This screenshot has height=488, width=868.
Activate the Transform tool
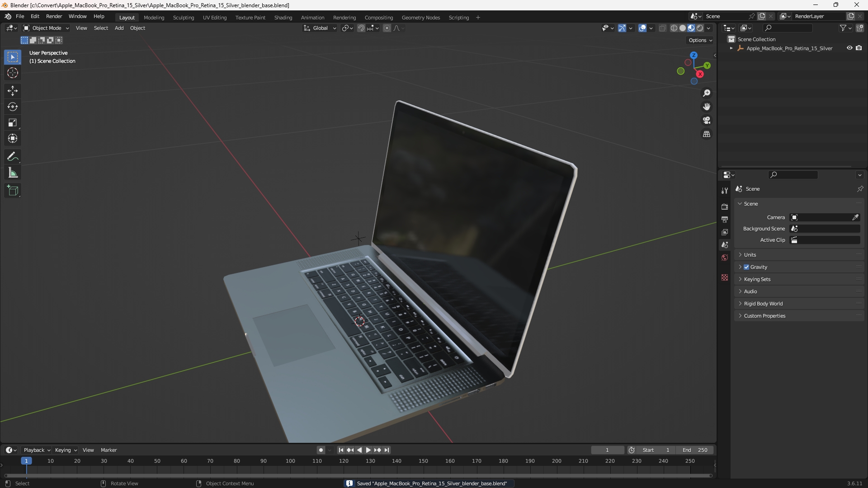pyautogui.click(x=13, y=138)
